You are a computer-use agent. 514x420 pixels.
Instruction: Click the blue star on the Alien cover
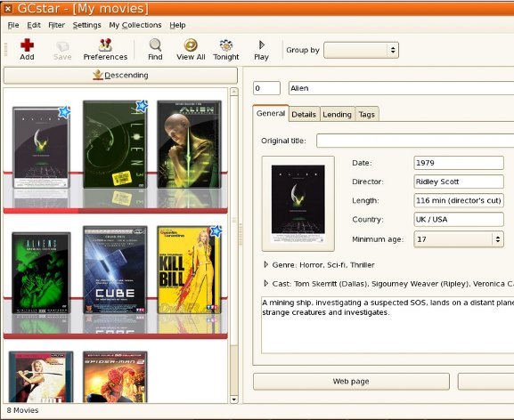point(64,112)
